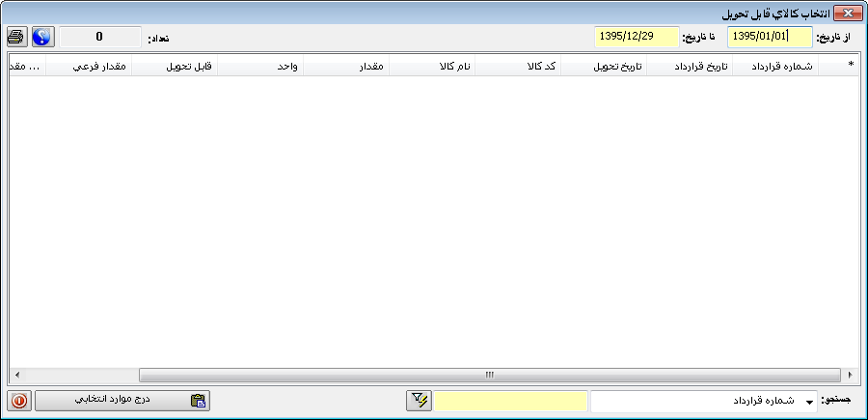Click the printer icon button
This screenshot has height=420, width=868.
tap(16, 38)
